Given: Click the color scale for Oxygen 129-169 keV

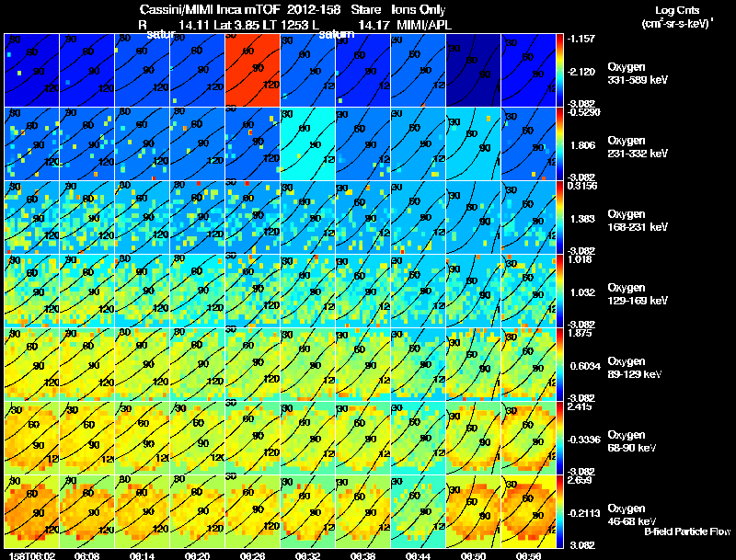Looking at the screenshot, I should click(x=559, y=291).
